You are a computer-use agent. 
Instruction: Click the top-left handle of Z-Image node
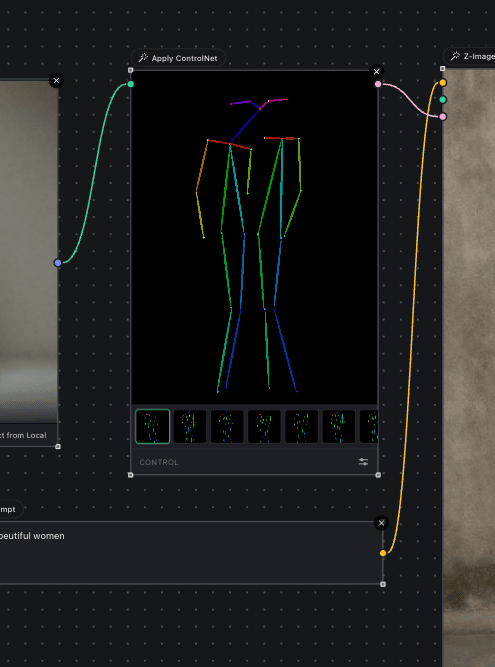[442, 68]
